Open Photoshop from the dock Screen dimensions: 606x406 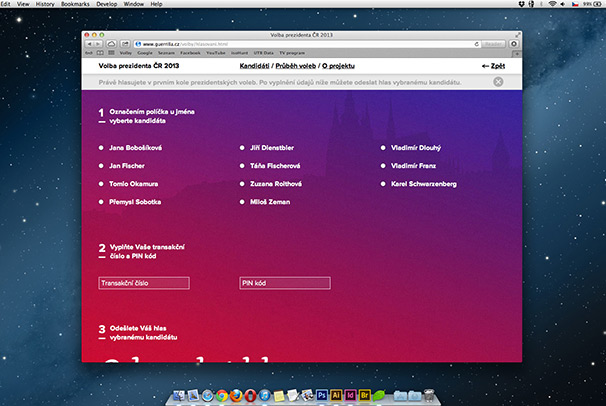click(x=322, y=395)
